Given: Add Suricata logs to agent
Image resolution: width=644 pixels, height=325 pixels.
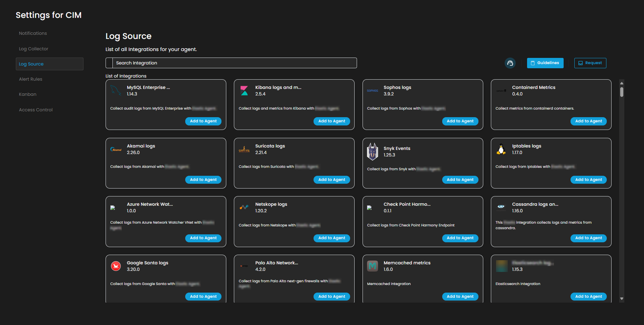Looking at the screenshot, I should 331,180.
